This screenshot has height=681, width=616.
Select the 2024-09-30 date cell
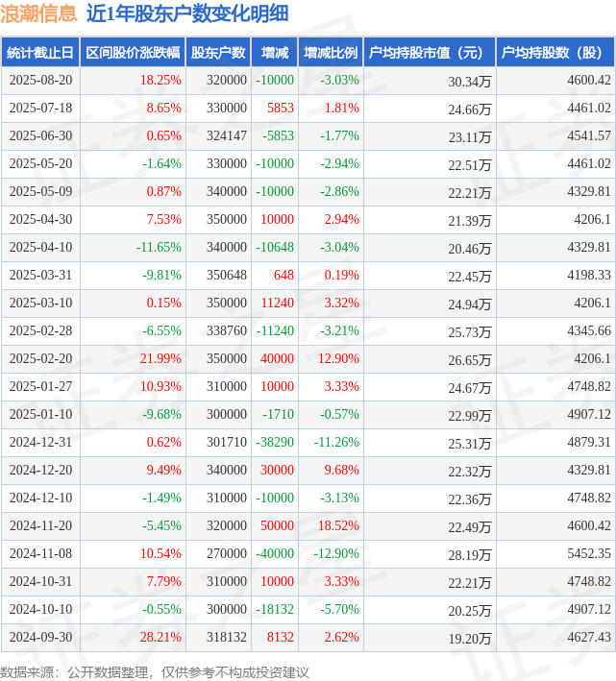(40, 637)
